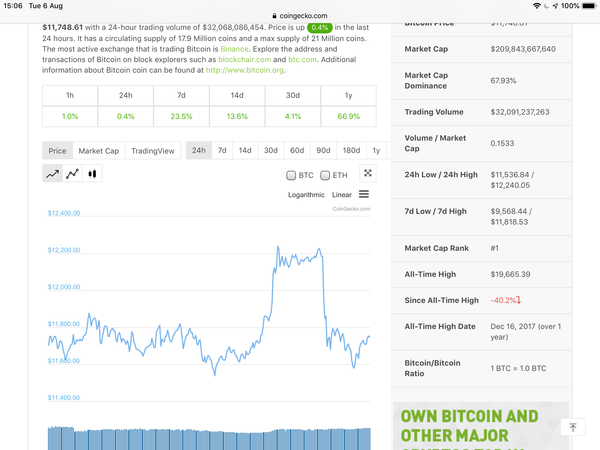Click the 1h column header cell
This screenshot has height=450, width=600.
point(70,95)
